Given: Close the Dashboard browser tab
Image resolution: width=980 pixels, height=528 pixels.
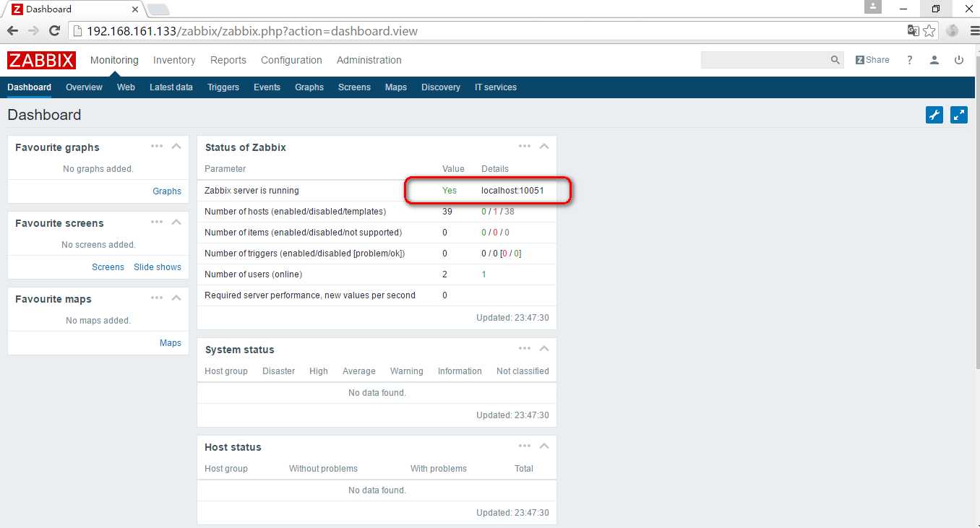Looking at the screenshot, I should click(135, 9).
